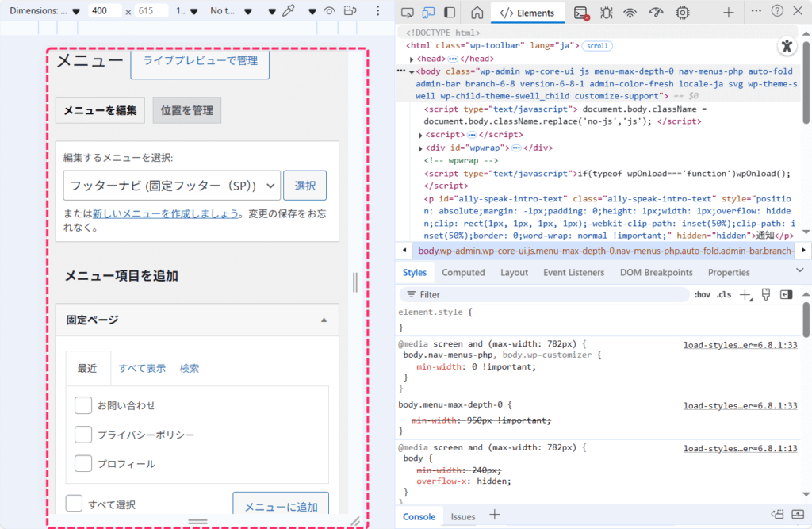Viewport: 812px width, 529px height.
Task: Open the Dimensions device dropdown
Action: (45, 11)
